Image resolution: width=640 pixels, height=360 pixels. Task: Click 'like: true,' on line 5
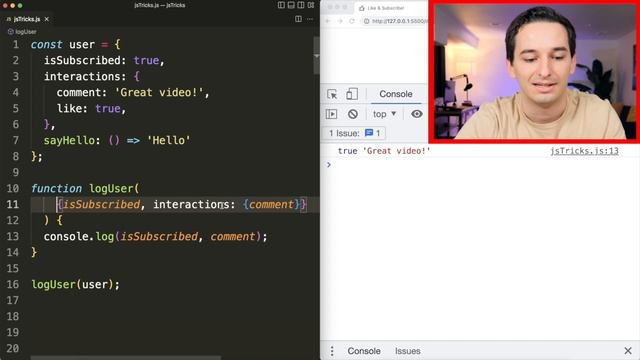[91, 109]
